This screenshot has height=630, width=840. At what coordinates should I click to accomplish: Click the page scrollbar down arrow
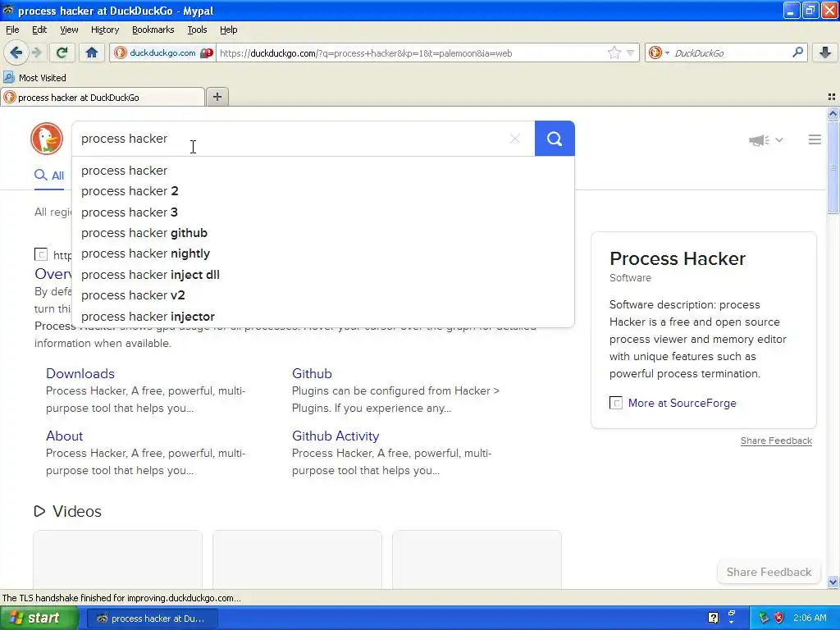[833, 582]
